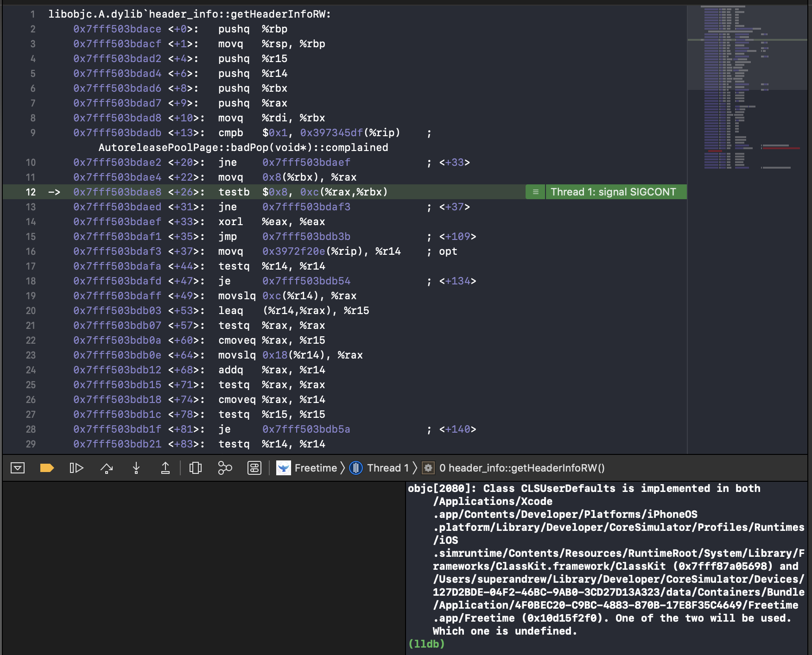
Task: Click the (lldb) console prompt
Action: [426, 644]
